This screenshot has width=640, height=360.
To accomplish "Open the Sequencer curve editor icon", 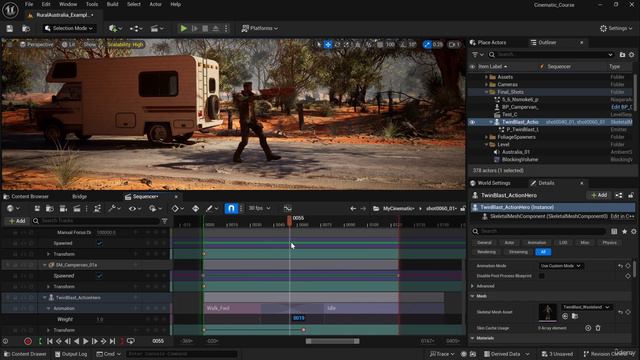I will coord(288,209).
